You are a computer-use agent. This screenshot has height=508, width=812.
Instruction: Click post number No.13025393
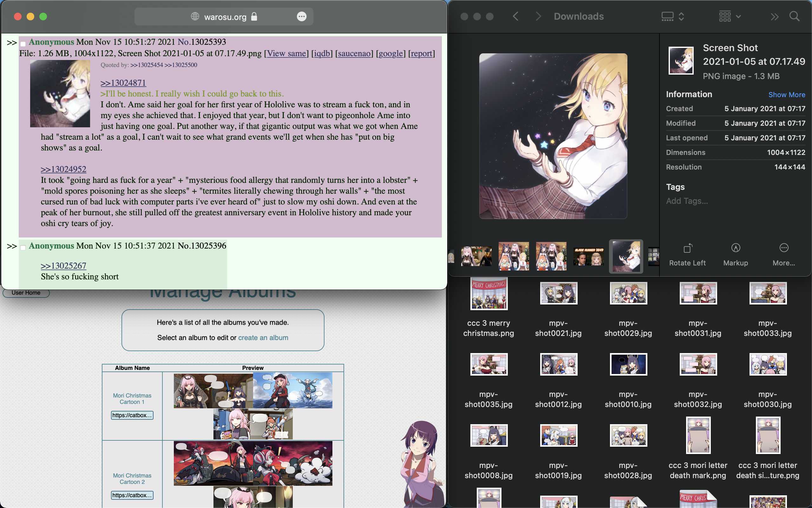[x=202, y=42]
